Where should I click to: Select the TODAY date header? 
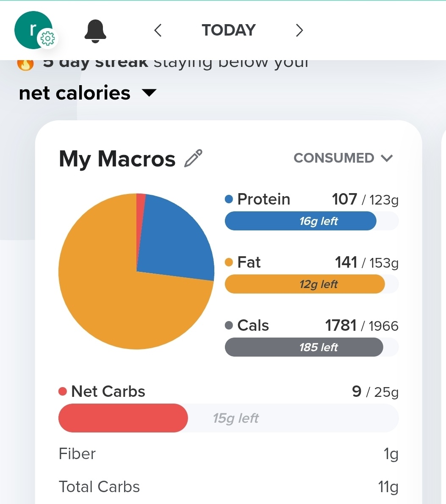point(229,30)
